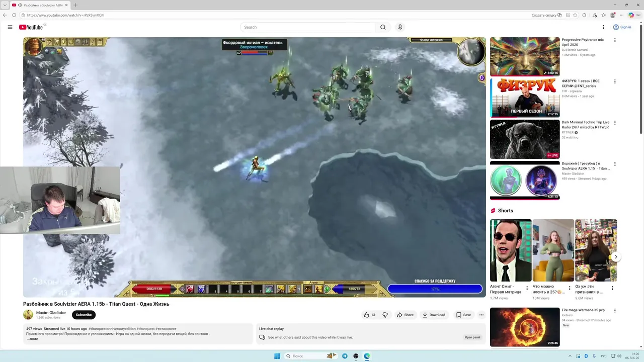This screenshot has height=362, width=644.
Task: Share the video
Action: [405, 315]
